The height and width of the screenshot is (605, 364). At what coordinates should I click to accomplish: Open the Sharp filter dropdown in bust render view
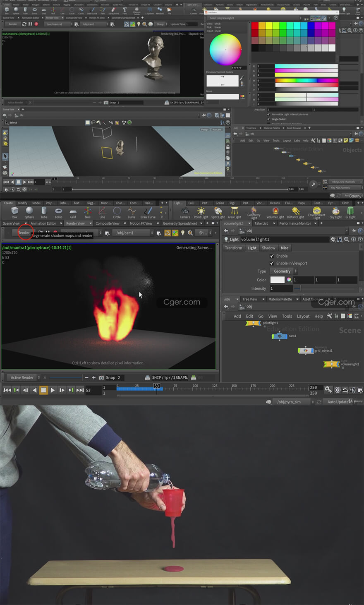pyautogui.click(x=161, y=24)
